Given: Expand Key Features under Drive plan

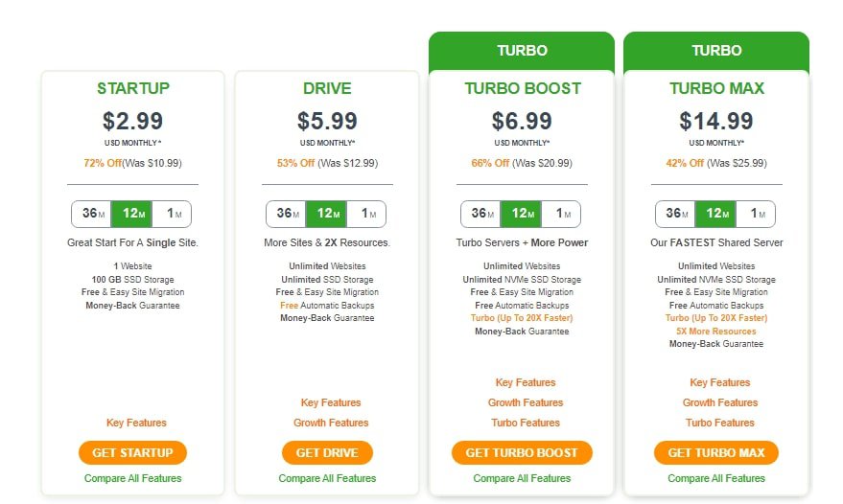Looking at the screenshot, I should click(x=331, y=402).
